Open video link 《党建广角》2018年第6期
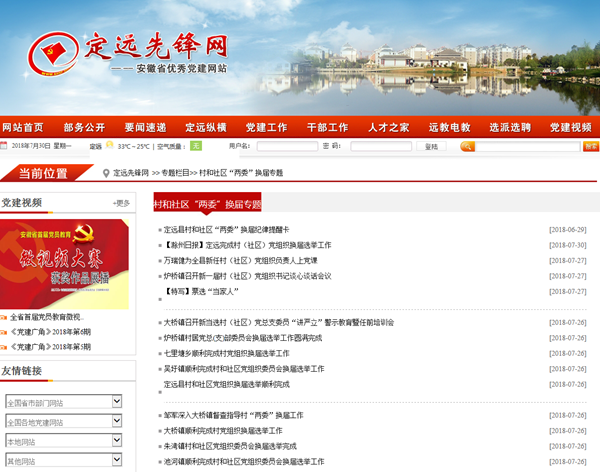600x472 pixels. click(x=51, y=332)
